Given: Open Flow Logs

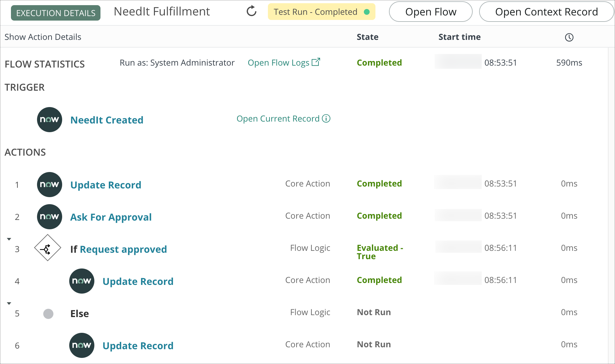Looking at the screenshot, I should (278, 62).
